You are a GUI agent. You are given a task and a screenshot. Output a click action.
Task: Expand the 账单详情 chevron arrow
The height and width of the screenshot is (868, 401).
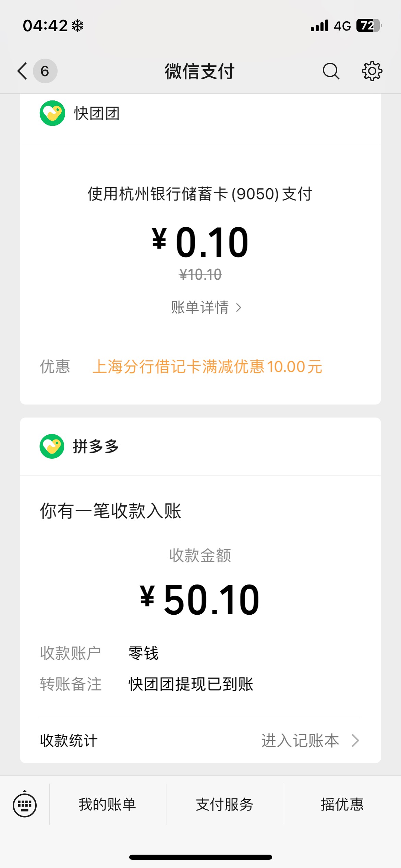click(x=239, y=308)
